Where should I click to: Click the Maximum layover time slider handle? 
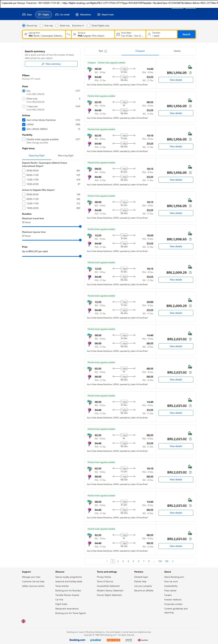point(80,240)
